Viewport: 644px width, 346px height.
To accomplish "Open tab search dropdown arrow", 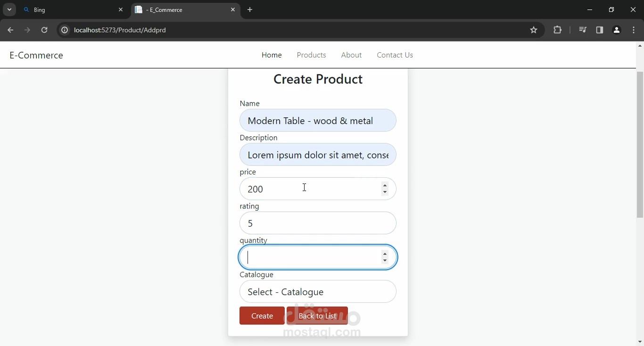I will (x=9, y=10).
